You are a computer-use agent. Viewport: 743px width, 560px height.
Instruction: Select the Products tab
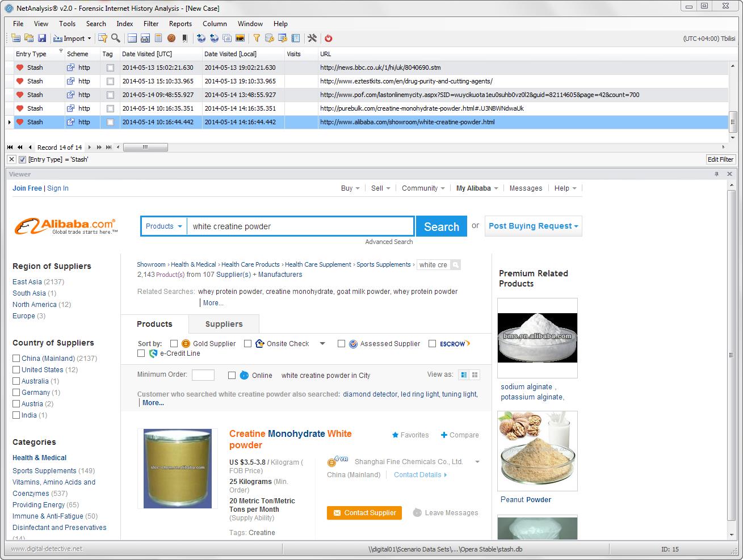pyautogui.click(x=154, y=324)
